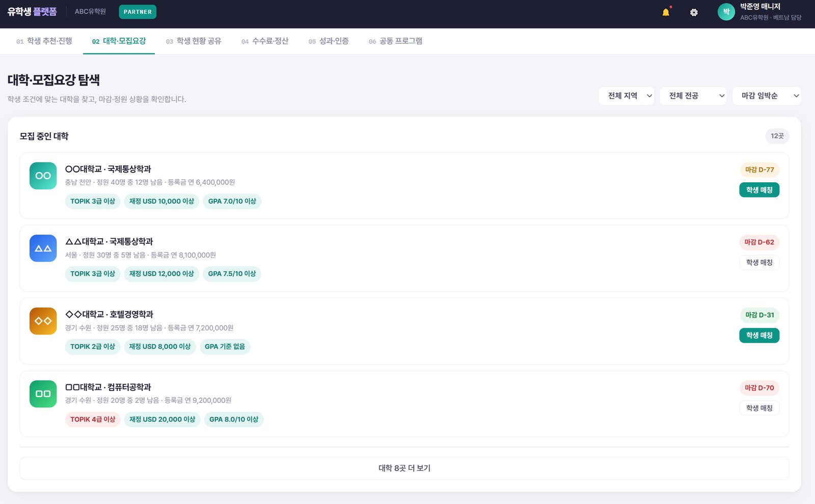Click the 마감 D-31 badge
Viewport: 815px width, 504px height.
759,315
